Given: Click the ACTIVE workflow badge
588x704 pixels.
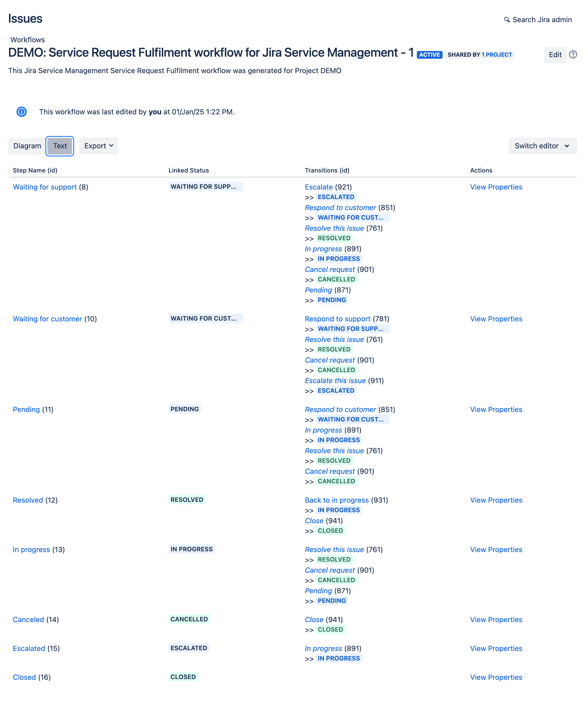Looking at the screenshot, I should tap(429, 55).
